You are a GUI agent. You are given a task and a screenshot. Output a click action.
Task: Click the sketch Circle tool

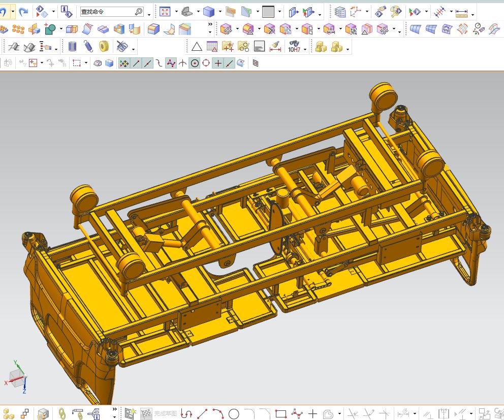coord(234,413)
